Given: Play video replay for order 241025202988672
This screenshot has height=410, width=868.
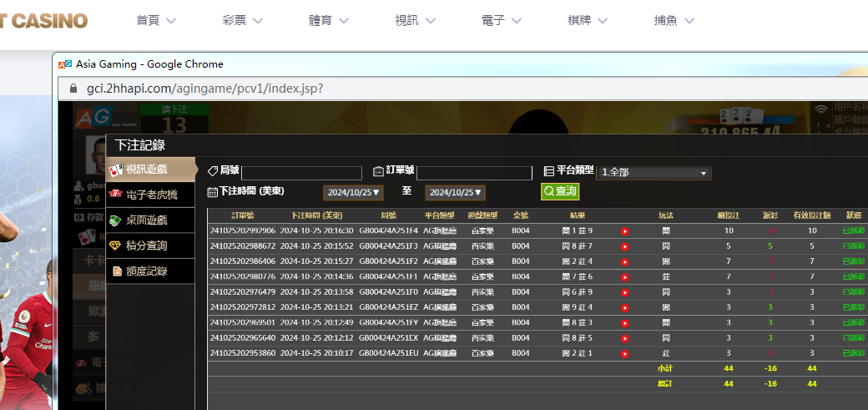Looking at the screenshot, I should coord(624,246).
